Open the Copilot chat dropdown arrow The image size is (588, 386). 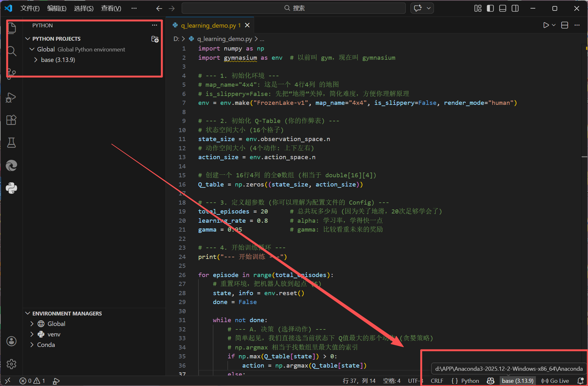[x=429, y=8]
